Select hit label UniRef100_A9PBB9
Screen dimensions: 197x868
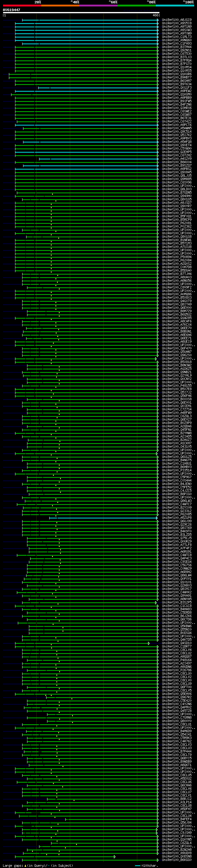pyautogui.click(x=177, y=98)
